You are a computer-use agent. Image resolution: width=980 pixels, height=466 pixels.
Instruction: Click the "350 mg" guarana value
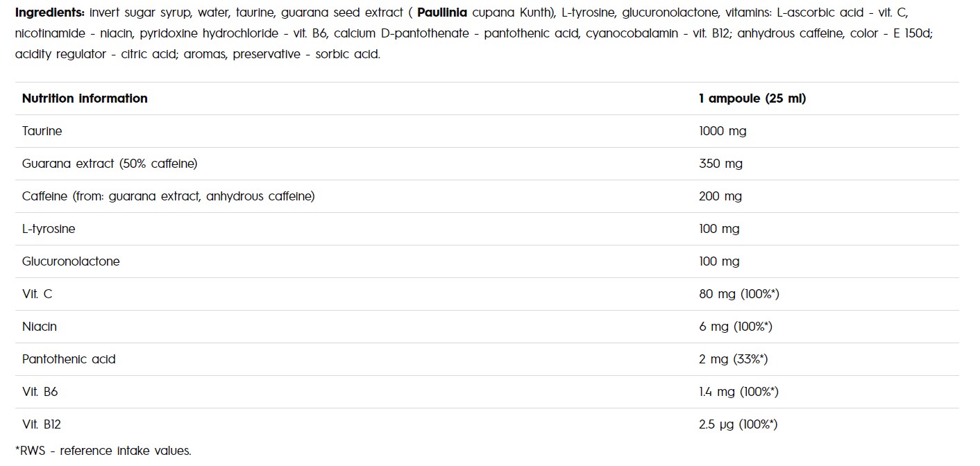[720, 164]
